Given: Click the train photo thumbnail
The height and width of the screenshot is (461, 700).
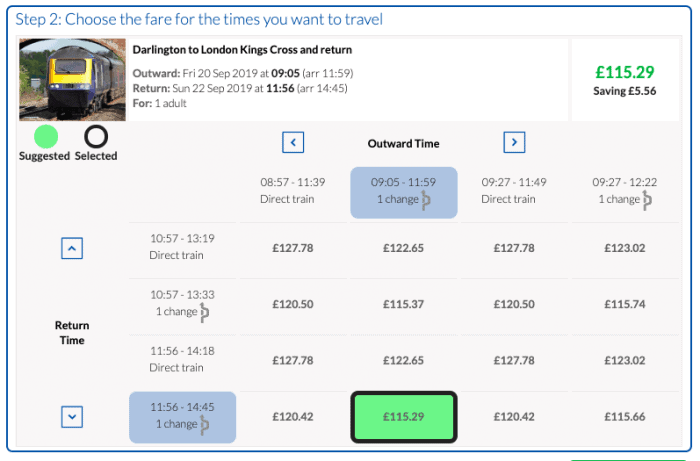Looking at the screenshot, I should (x=73, y=80).
